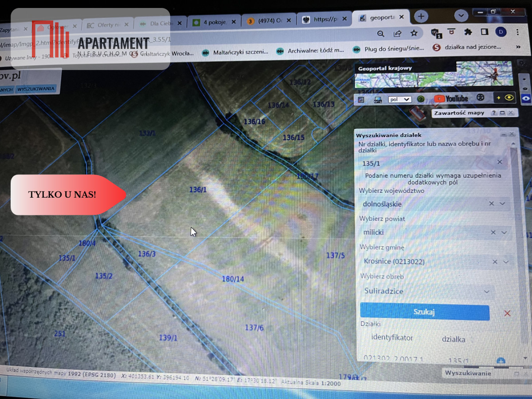532x399 pixels.
Task: Toggle the blue eye button at right edge
Action: (527, 98)
